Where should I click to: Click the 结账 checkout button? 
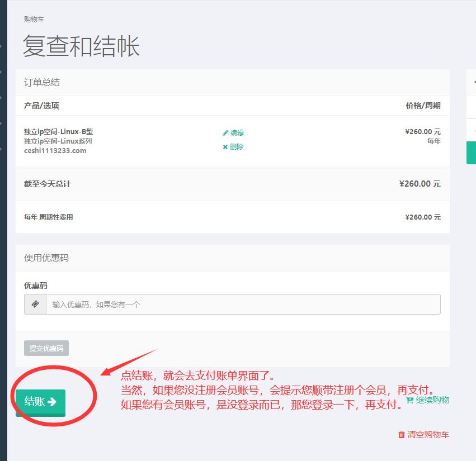(40, 402)
